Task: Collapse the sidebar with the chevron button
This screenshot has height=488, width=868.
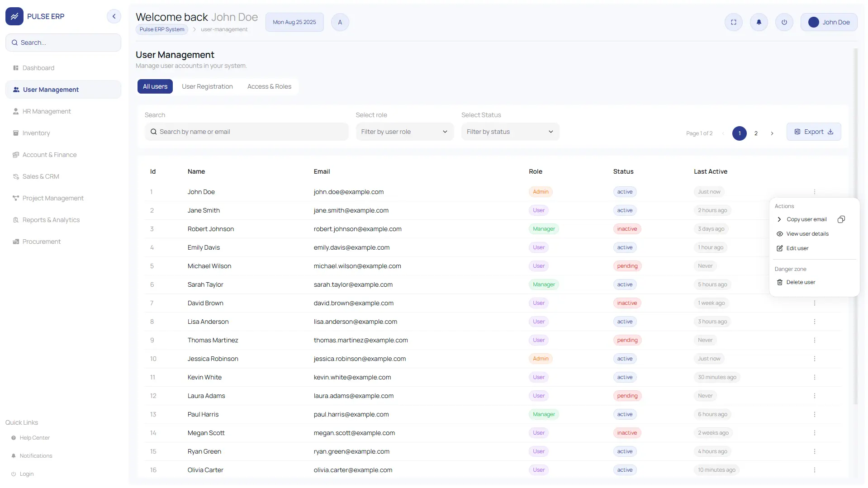Action: [x=114, y=16]
